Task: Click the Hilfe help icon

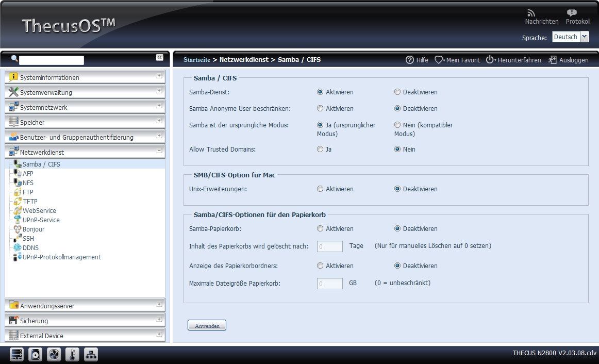Action: (x=410, y=60)
